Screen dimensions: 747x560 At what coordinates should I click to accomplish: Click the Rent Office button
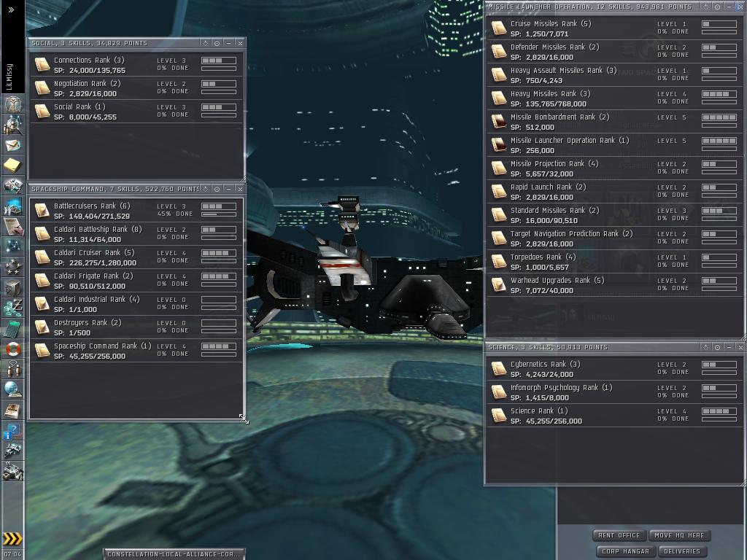click(x=619, y=535)
